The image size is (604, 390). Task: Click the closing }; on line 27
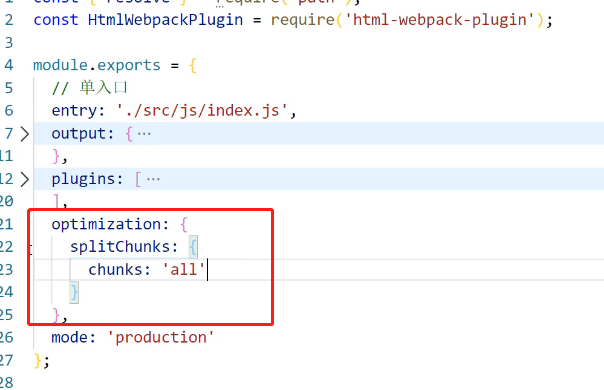42,360
